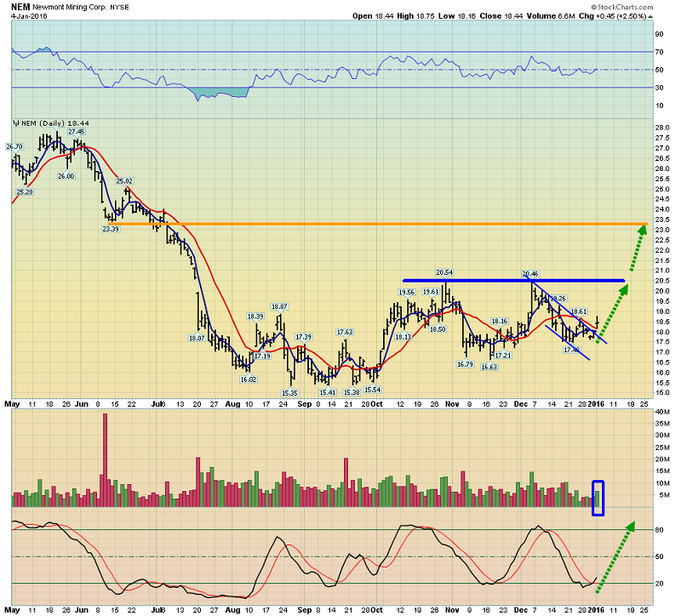Click the 25.02 high price label
This screenshot has width=681, height=616.
point(124,181)
